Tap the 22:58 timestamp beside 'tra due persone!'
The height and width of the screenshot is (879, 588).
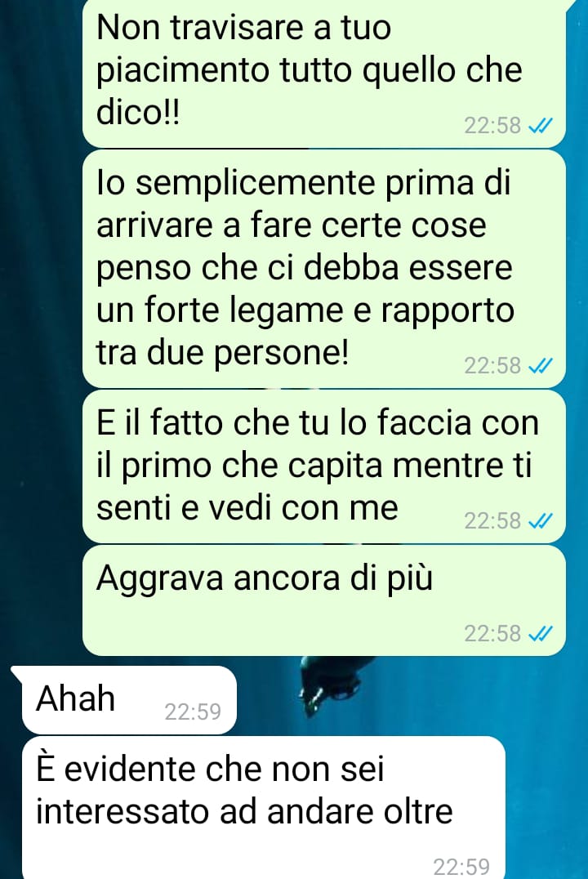point(492,366)
